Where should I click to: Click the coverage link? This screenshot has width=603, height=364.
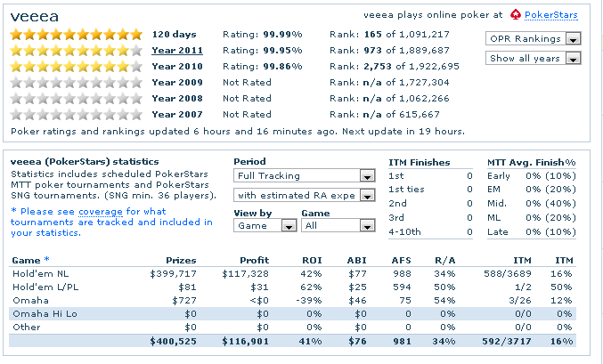point(101,212)
